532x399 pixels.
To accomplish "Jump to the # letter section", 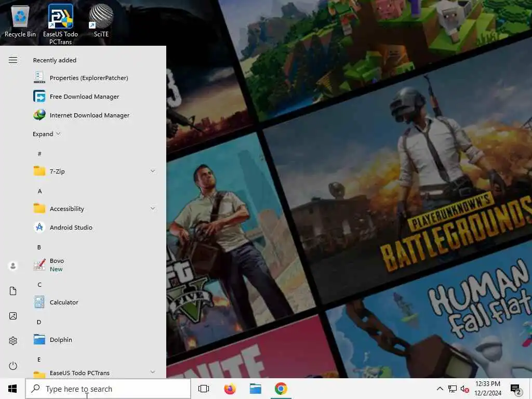I will (x=39, y=154).
